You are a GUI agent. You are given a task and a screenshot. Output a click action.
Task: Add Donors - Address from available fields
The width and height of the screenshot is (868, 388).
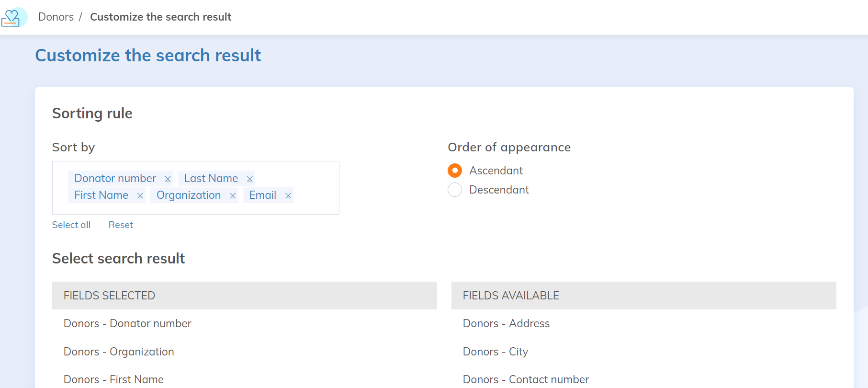[x=506, y=323]
